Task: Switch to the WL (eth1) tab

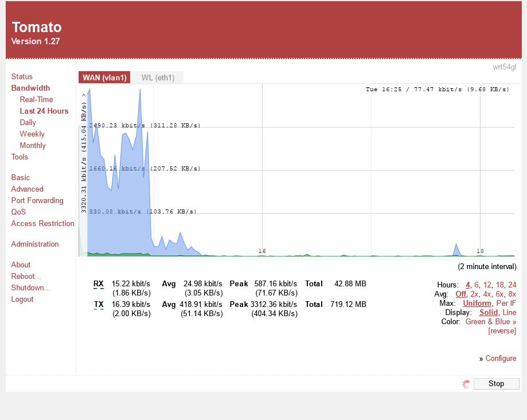Action: point(158,77)
